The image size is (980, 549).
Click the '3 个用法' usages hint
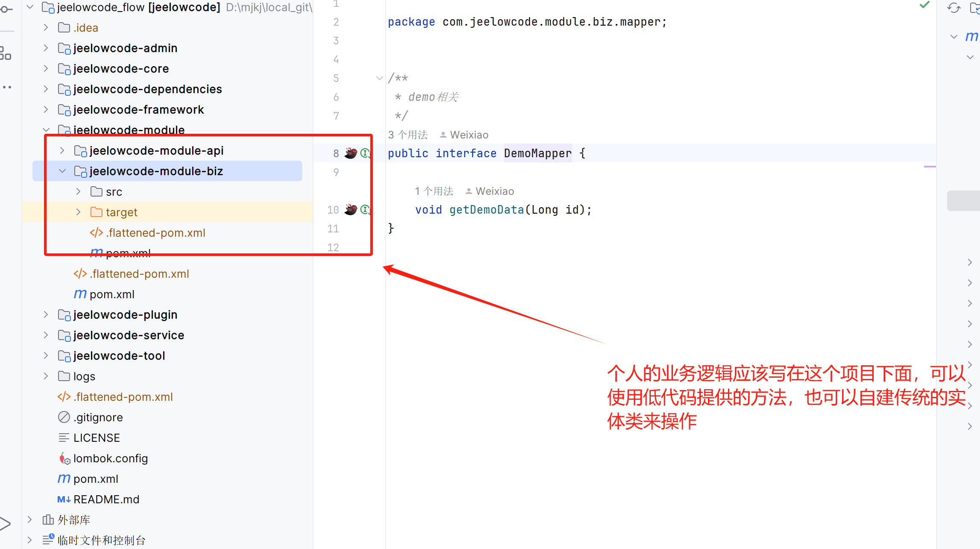(408, 135)
